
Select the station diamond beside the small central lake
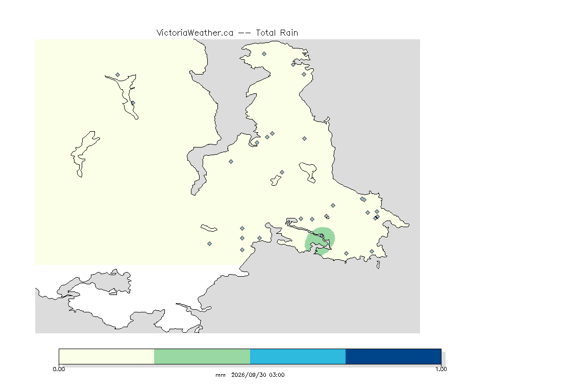(282, 173)
